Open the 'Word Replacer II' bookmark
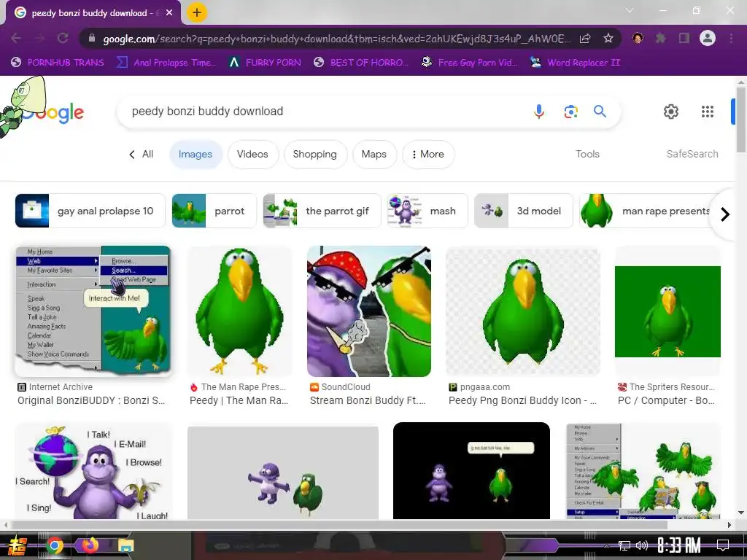This screenshot has width=747, height=560. tap(575, 63)
